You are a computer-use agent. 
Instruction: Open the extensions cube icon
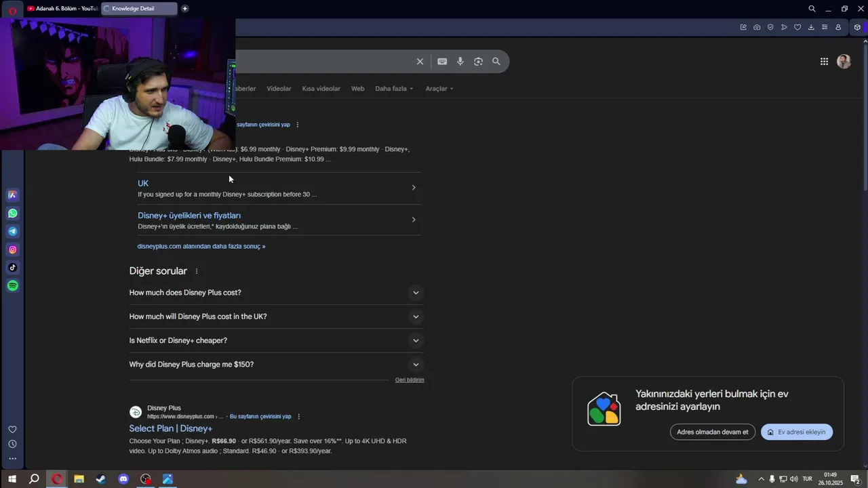coord(857,27)
